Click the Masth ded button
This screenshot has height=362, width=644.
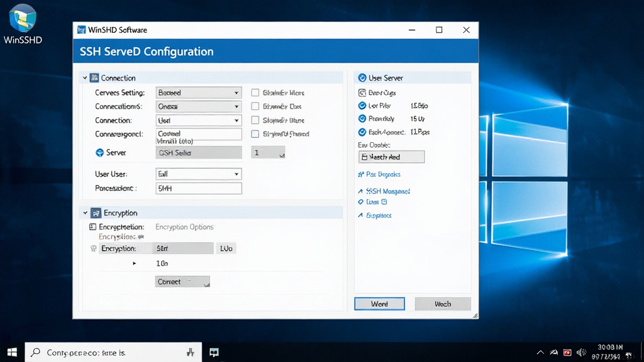click(391, 156)
